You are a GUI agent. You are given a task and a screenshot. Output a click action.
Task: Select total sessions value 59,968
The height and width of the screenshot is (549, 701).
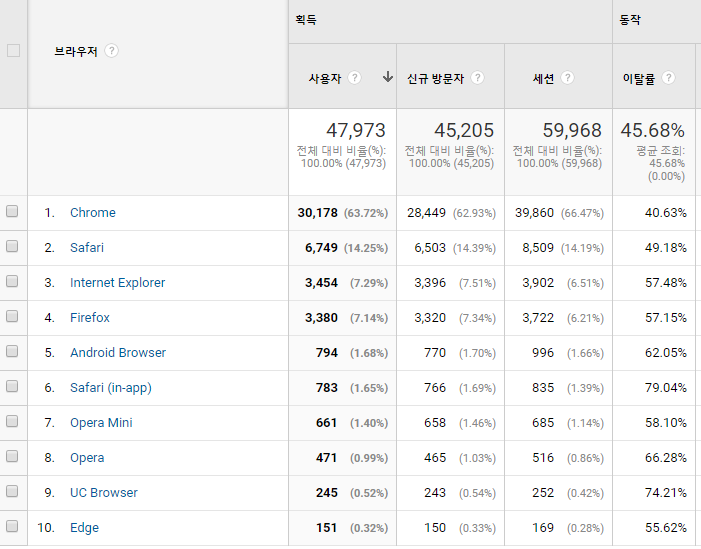[x=572, y=131]
